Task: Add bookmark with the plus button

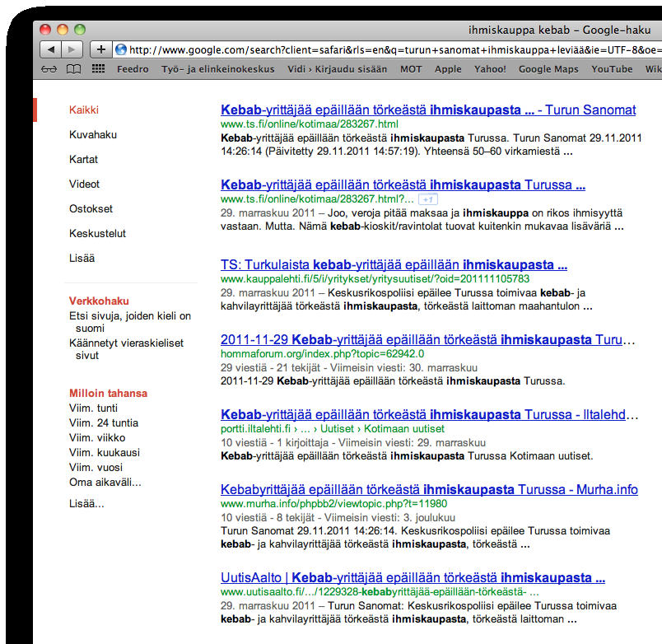Action: click(x=101, y=50)
